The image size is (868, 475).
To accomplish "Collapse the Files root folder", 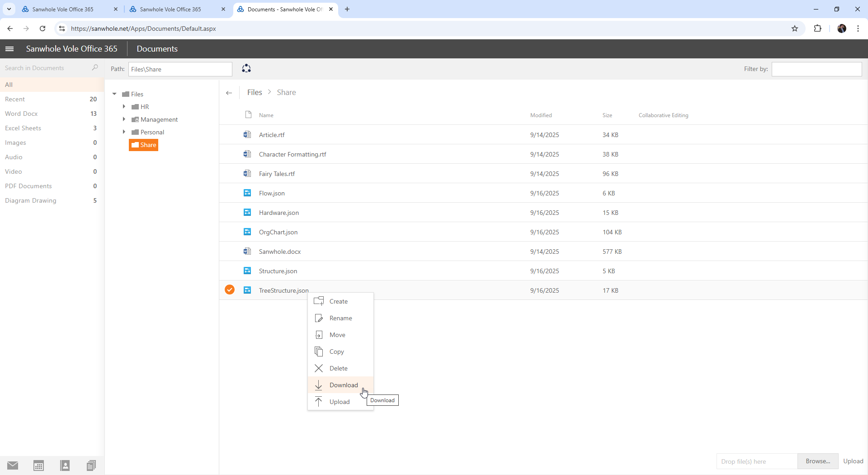I will pos(114,94).
